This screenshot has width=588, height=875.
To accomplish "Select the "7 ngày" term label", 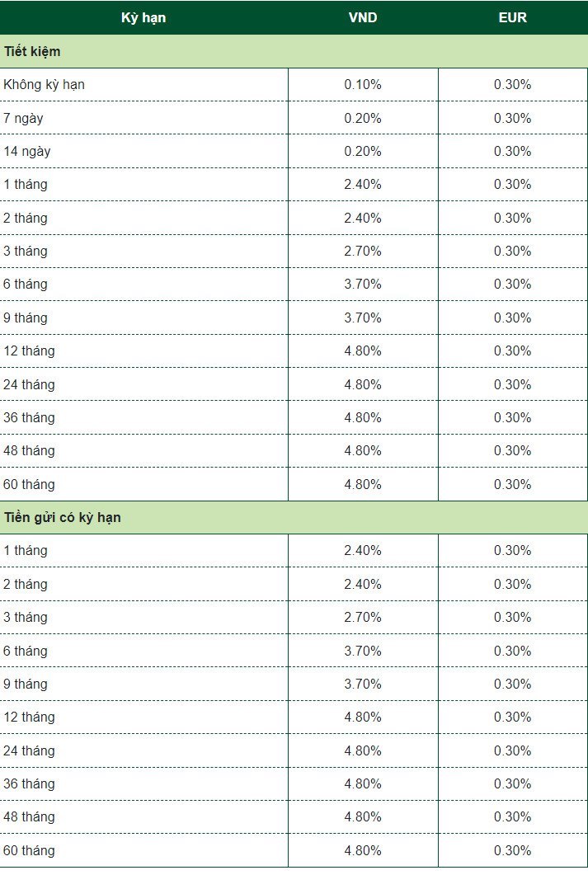I will point(23,118).
